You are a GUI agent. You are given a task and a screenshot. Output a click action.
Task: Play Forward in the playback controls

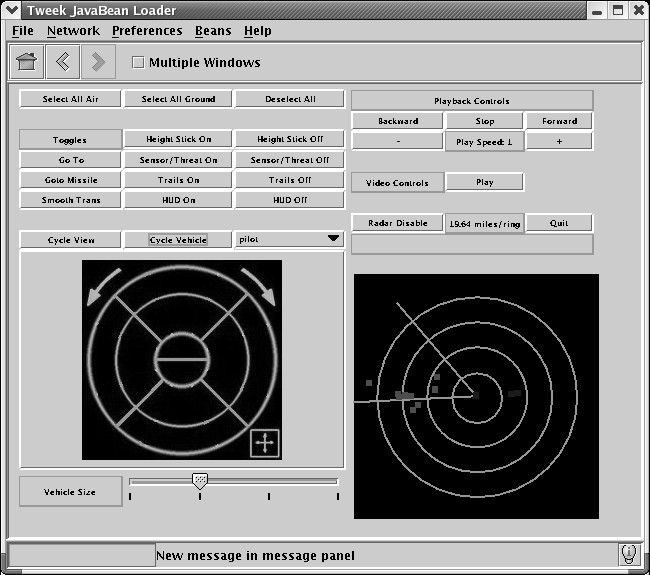coord(559,121)
